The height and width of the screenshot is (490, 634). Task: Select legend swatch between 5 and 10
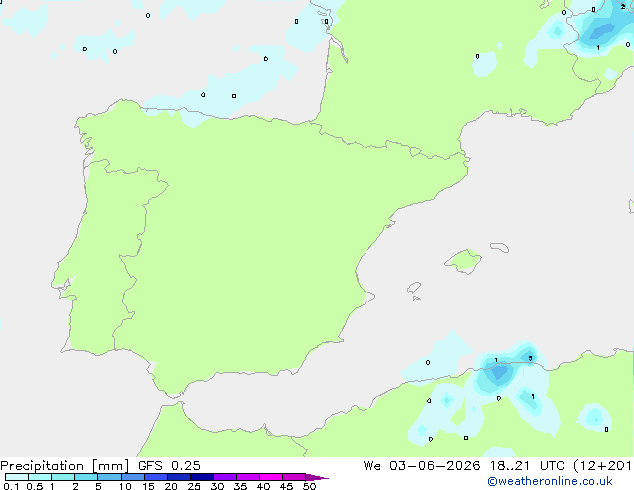click(109, 477)
